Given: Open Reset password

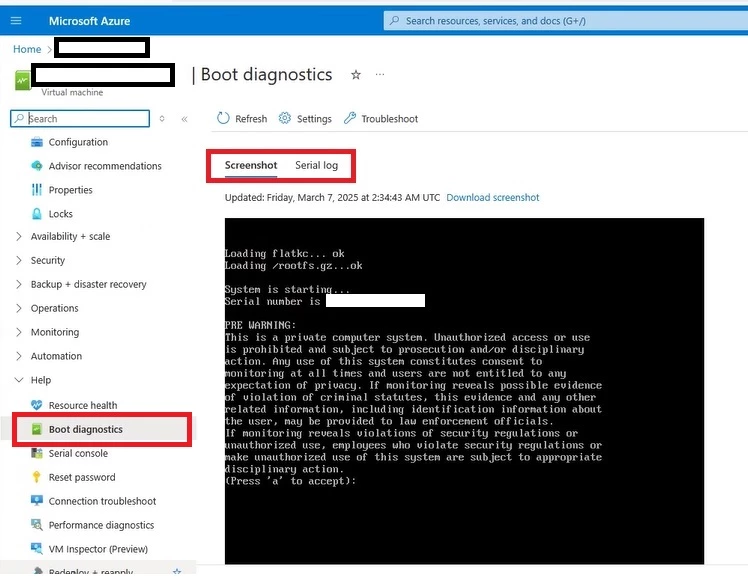Looking at the screenshot, I should point(82,477).
